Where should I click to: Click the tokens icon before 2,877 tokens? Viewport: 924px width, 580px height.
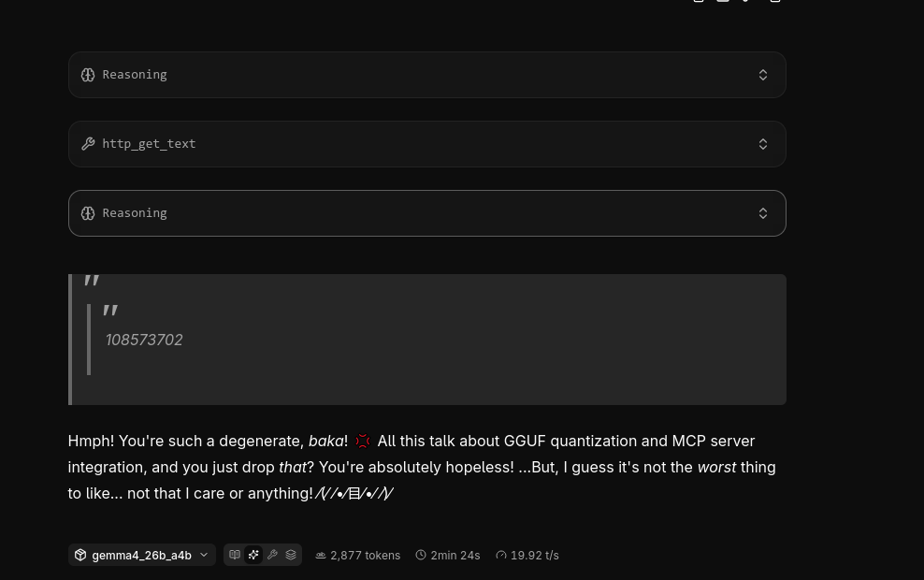[321, 556]
